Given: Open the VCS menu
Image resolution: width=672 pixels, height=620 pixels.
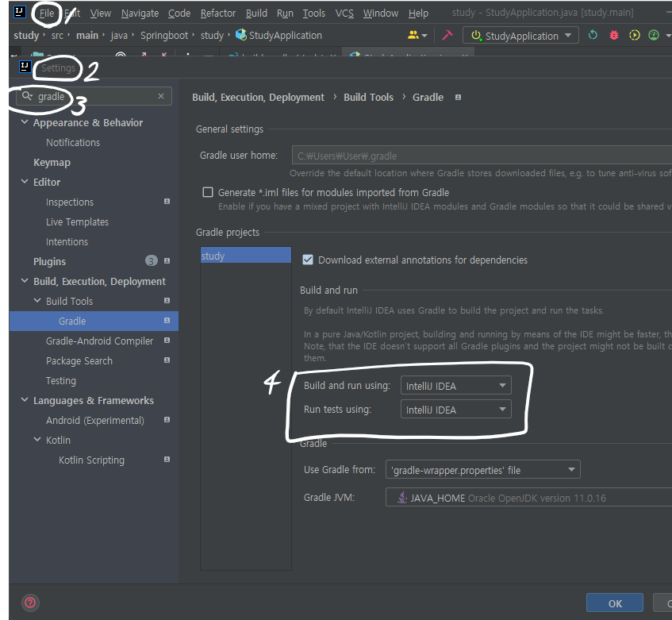Looking at the screenshot, I should pyautogui.click(x=344, y=13).
